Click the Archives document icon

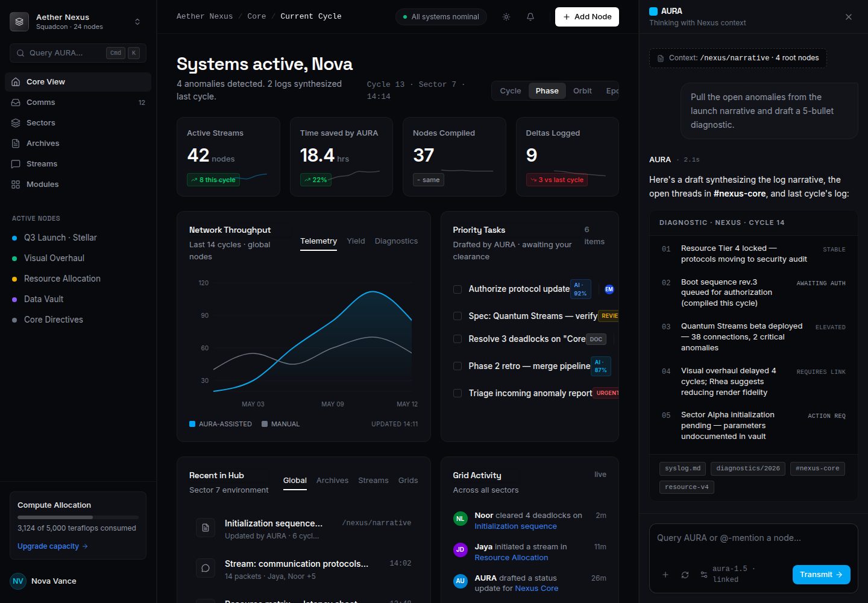[x=16, y=144]
